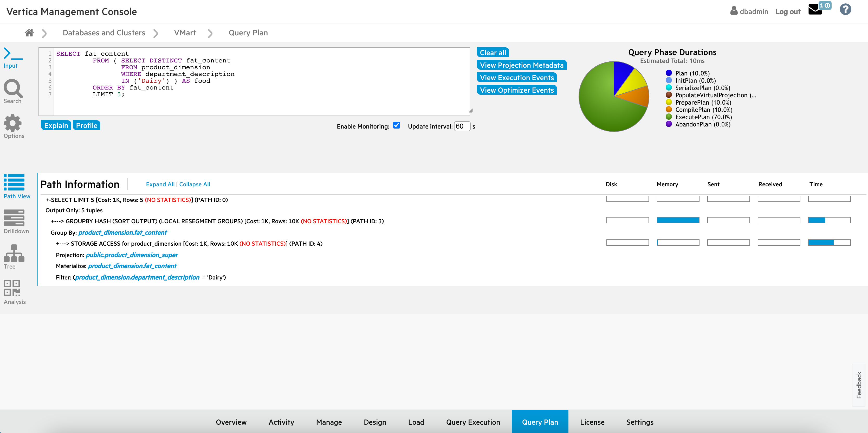868x433 pixels.
Task: Open the help question mark icon
Action: 845,10
